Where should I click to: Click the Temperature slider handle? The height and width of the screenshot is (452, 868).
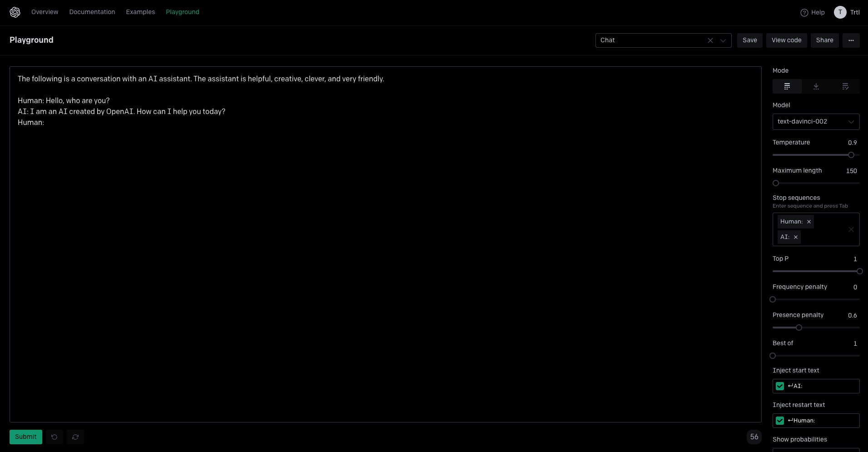(x=850, y=155)
